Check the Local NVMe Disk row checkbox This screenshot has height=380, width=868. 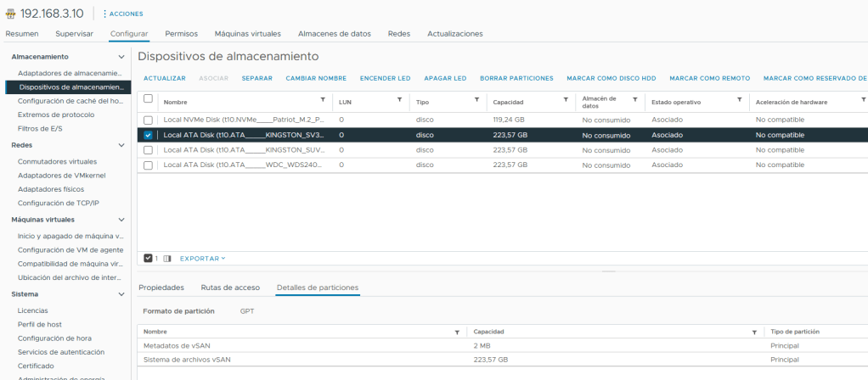(x=149, y=120)
